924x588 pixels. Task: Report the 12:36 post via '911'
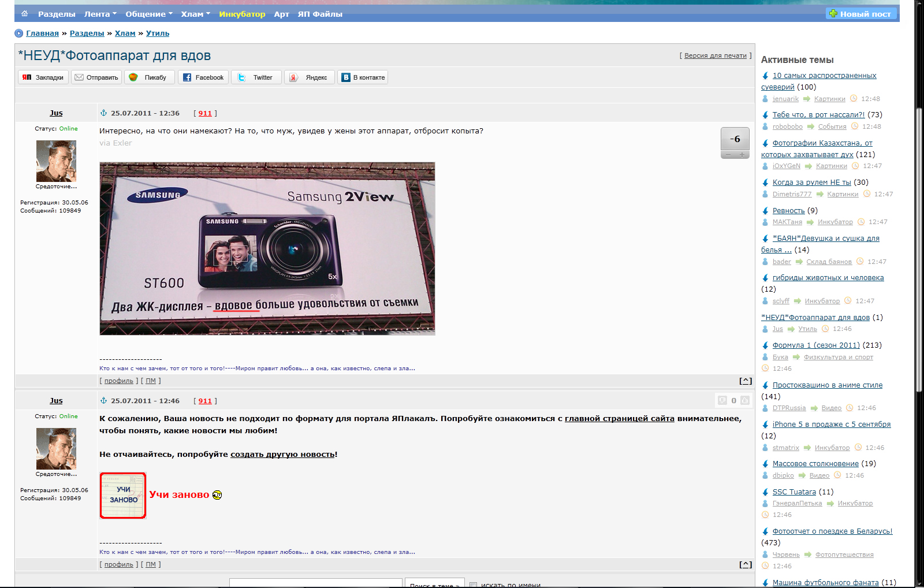tap(205, 113)
